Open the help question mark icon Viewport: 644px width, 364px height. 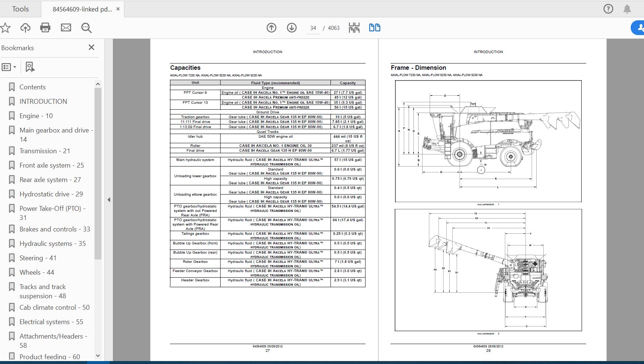(x=608, y=9)
